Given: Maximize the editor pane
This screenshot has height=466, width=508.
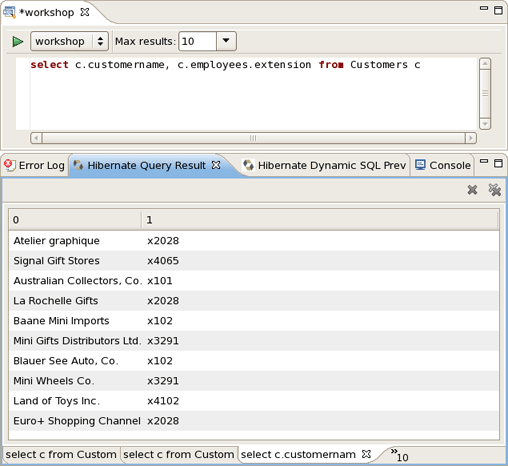Looking at the screenshot, I should pyautogui.click(x=498, y=10).
